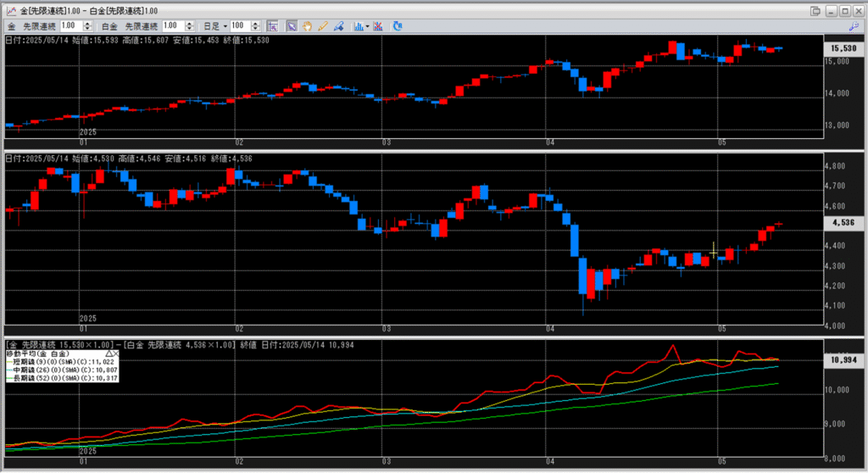Screen dimensions: 868x473
Task: Click the 4,800 price level on the platinum axis
Action: pos(835,166)
